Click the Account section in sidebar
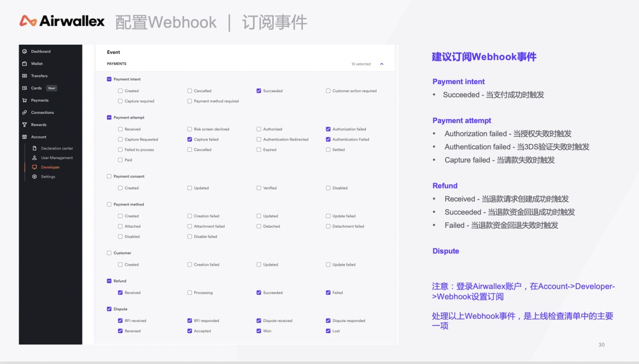 (38, 137)
